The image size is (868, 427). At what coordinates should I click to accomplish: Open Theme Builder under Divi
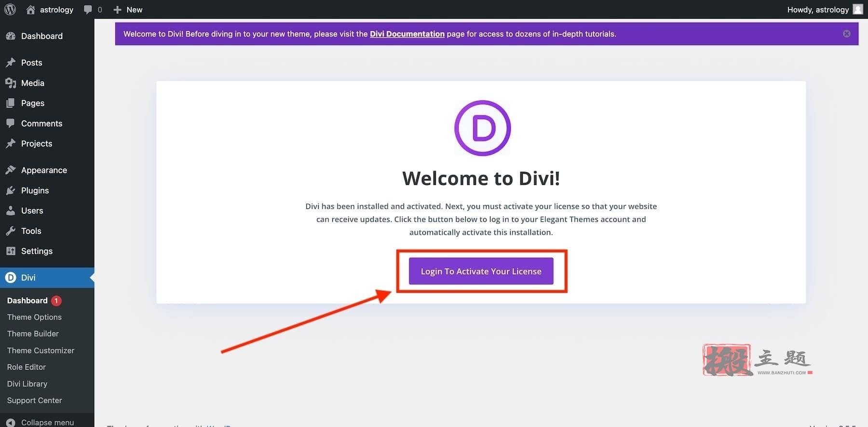(33, 333)
